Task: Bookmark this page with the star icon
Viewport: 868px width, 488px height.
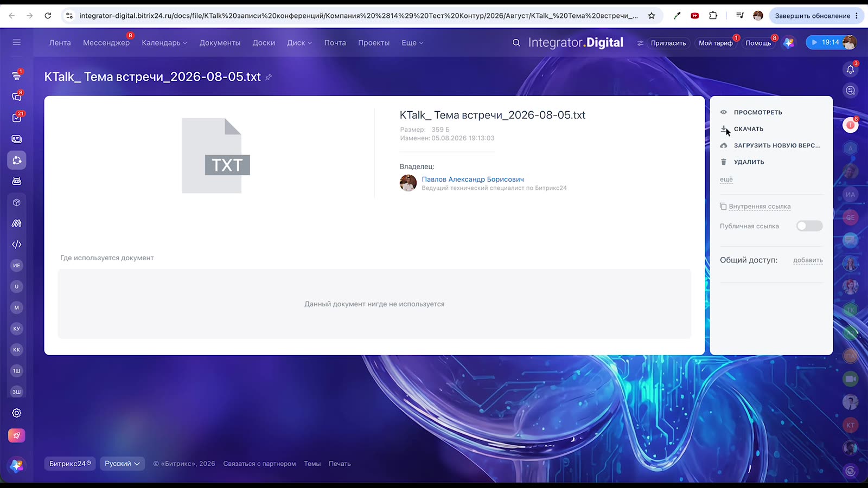Action: click(x=652, y=16)
